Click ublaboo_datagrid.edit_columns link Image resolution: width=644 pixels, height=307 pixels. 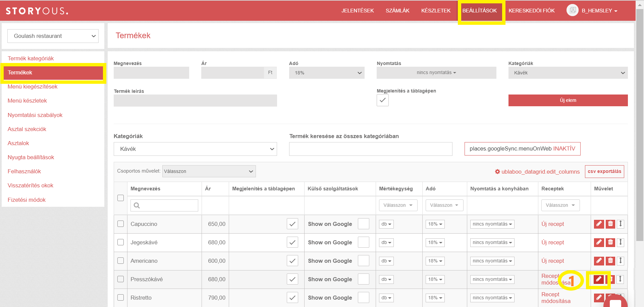540,172
